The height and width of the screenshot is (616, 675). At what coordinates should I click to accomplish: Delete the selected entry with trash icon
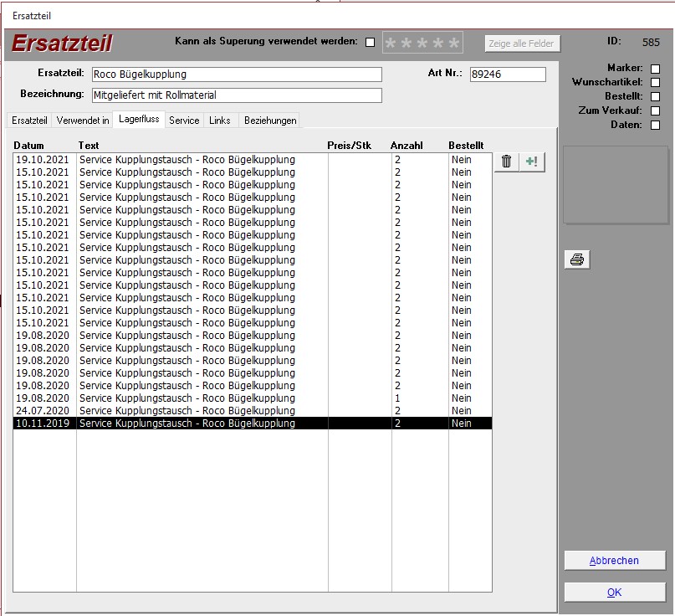507,162
